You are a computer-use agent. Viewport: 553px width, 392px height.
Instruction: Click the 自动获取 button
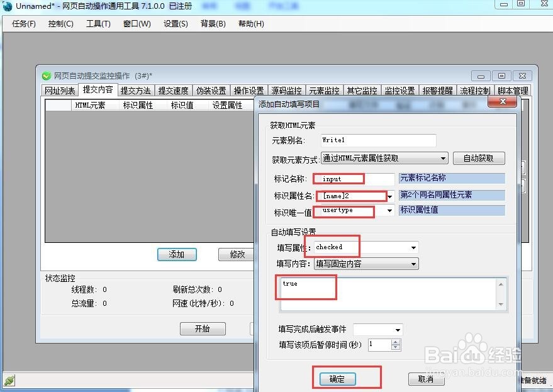[479, 158]
